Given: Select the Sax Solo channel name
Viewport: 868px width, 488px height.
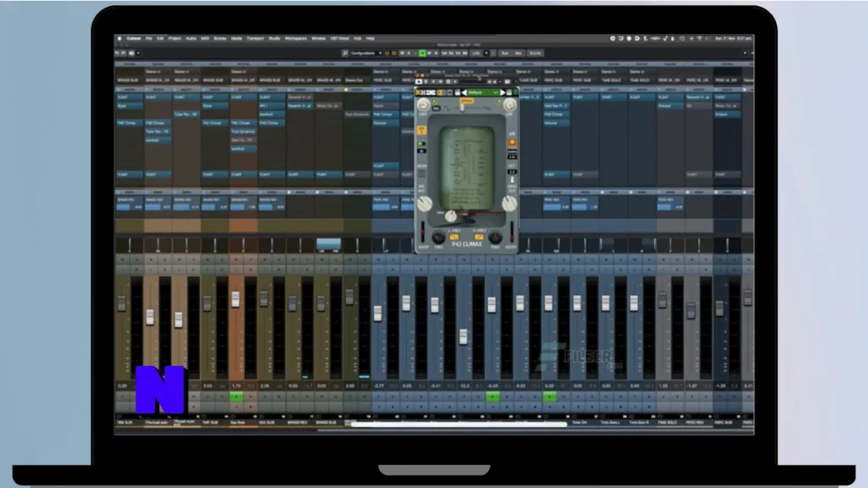Looking at the screenshot, I should click(237, 423).
